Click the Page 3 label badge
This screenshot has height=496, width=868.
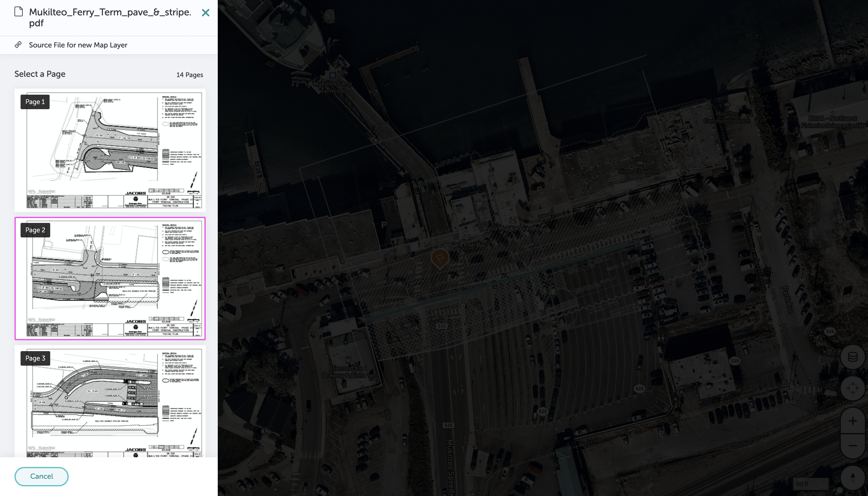click(x=35, y=358)
